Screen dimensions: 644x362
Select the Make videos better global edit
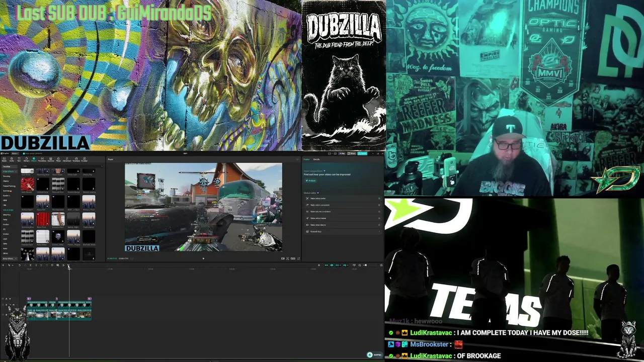click(x=342, y=199)
